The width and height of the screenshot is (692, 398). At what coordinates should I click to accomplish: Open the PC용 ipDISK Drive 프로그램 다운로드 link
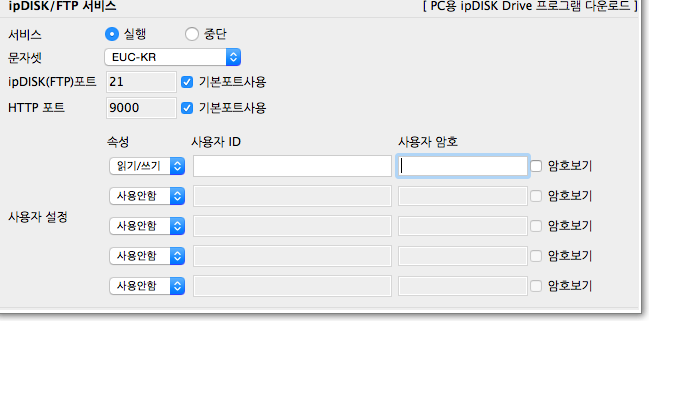530,6
